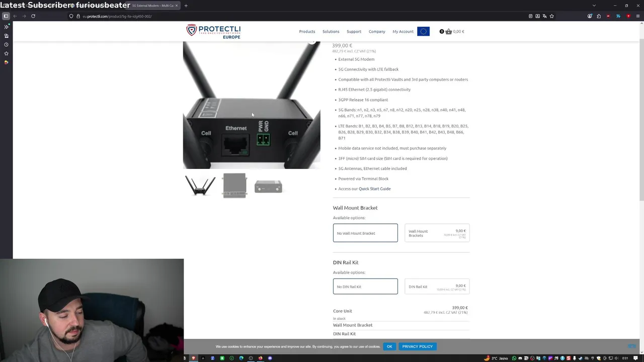Click the 0,00 € cart total
The width and height of the screenshot is (644, 362).
(x=458, y=31)
